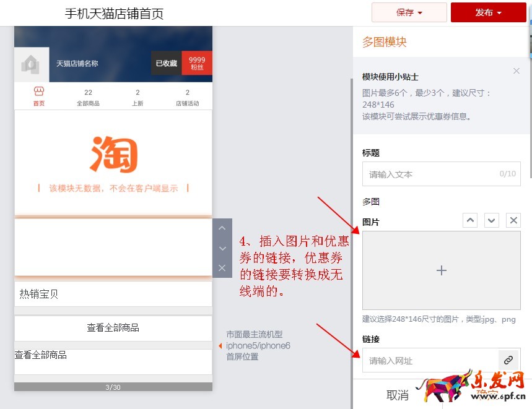Image resolution: width=532 pixels, height=409 pixels.
Task: Click the 取消 cancel button
Action: [397, 395]
